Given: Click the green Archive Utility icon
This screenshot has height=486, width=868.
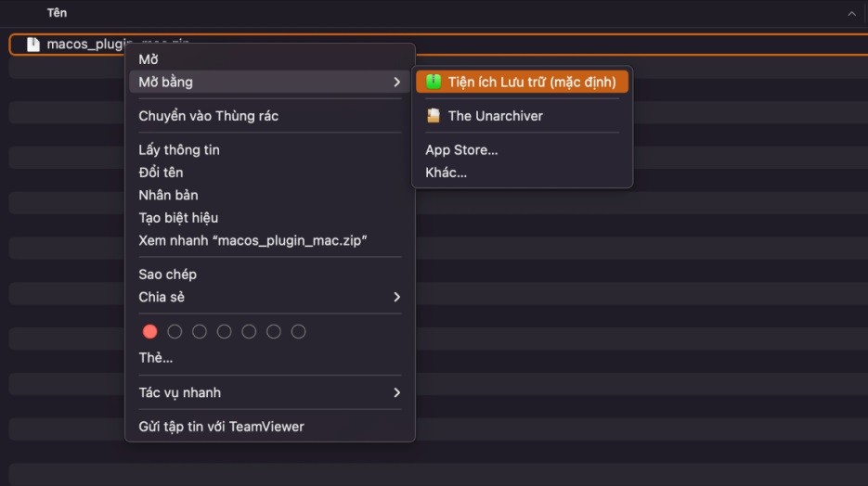Looking at the screenshot, I should (x=434, y=82).
